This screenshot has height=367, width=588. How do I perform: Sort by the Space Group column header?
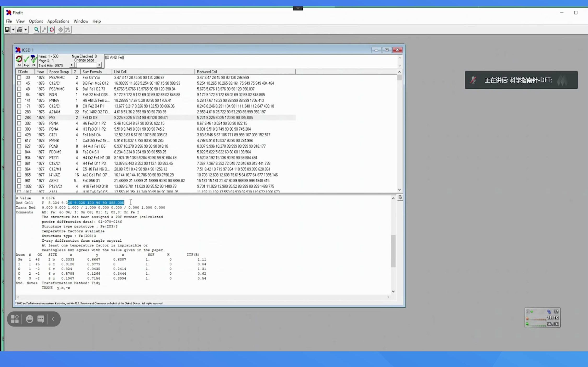tap(59, 72)
